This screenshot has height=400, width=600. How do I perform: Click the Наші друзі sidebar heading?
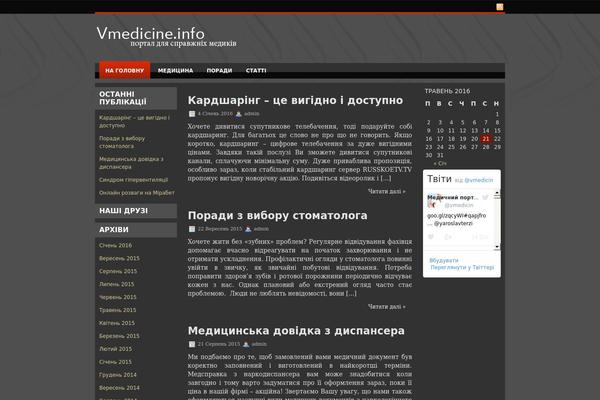pyautogui.click(x=136, y=211)
